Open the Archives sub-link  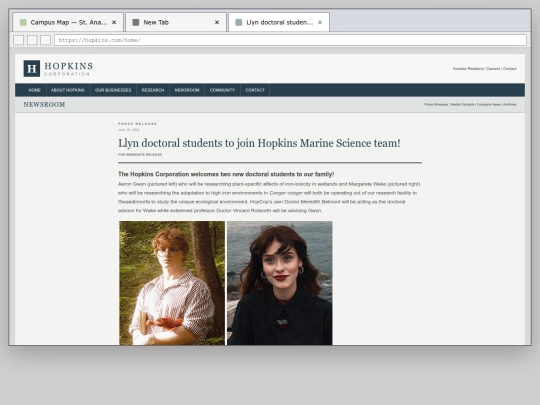[x=510, y=104]
